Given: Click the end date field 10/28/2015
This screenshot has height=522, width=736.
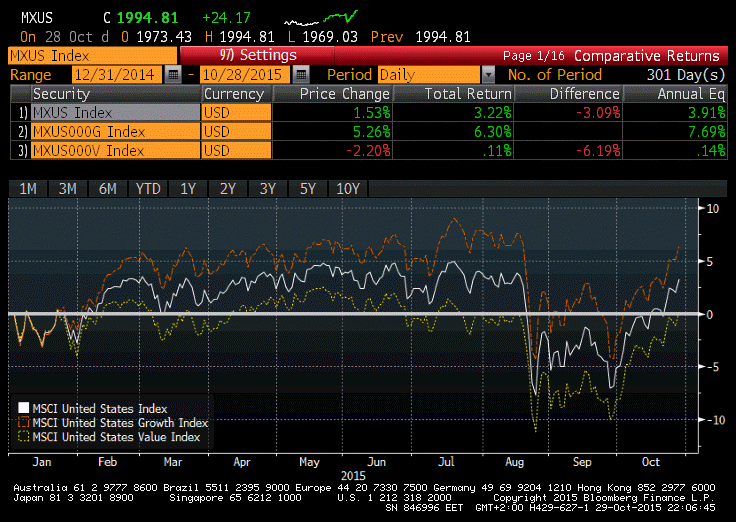Looking at the screenshot, I should 244,75.
